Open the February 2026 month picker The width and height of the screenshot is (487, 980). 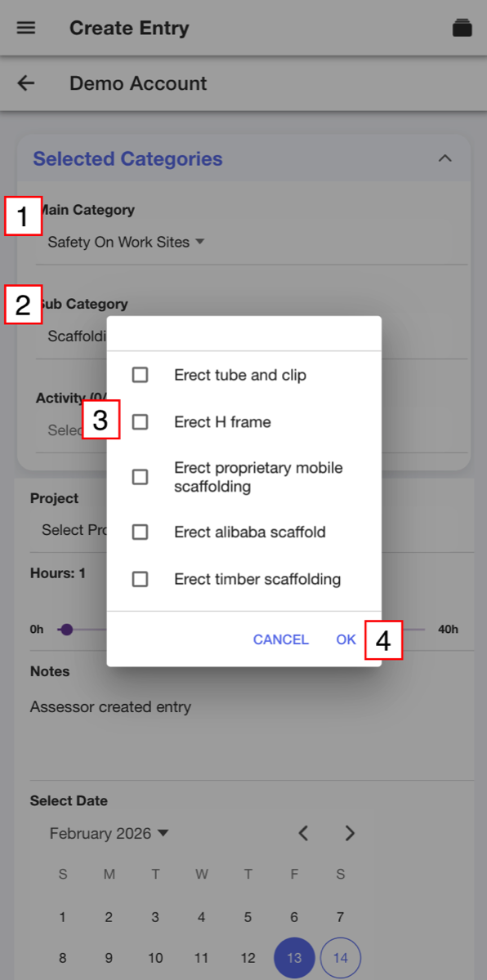click(x=109, y=833)
